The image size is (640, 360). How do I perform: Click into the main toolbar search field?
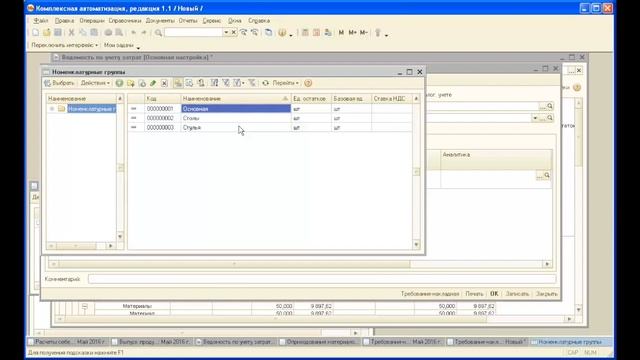(x=193, y=32)
